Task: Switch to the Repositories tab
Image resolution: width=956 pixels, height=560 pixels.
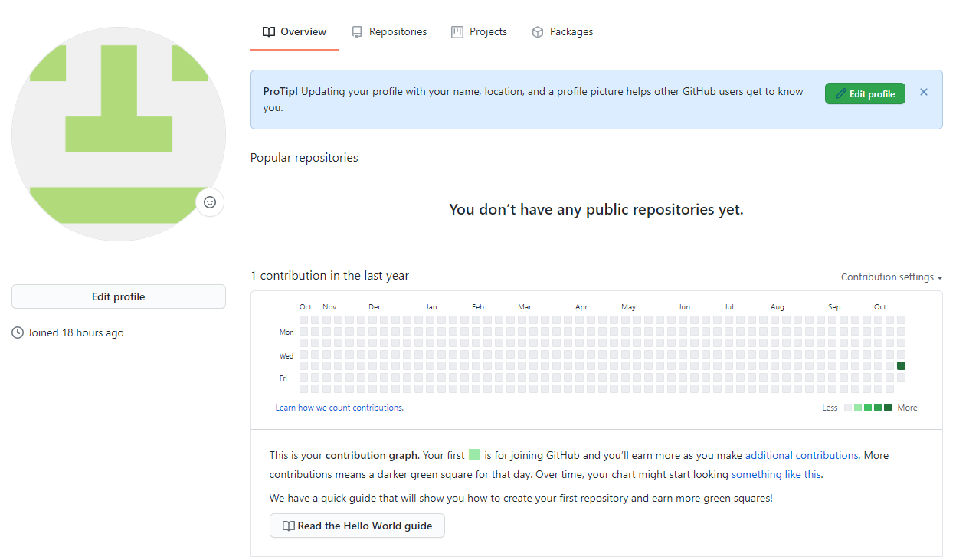Action: [x=389, y=32]
